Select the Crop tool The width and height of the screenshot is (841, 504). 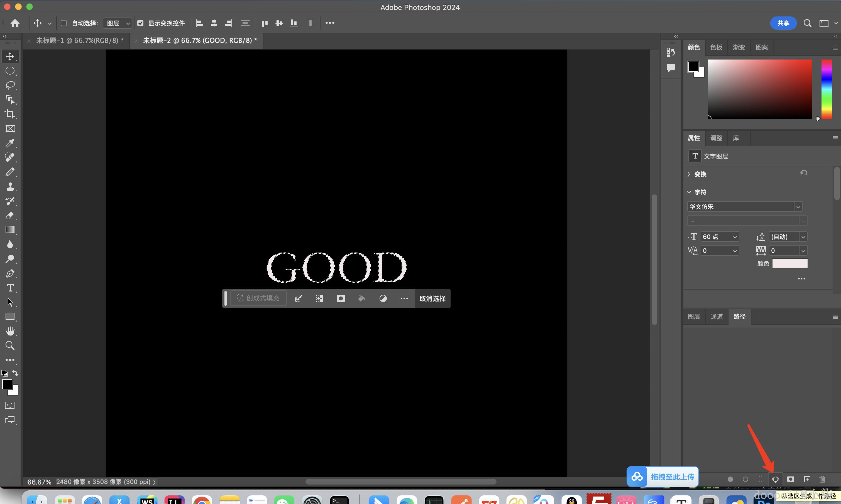pyautogui.click(x=10, y=114)
